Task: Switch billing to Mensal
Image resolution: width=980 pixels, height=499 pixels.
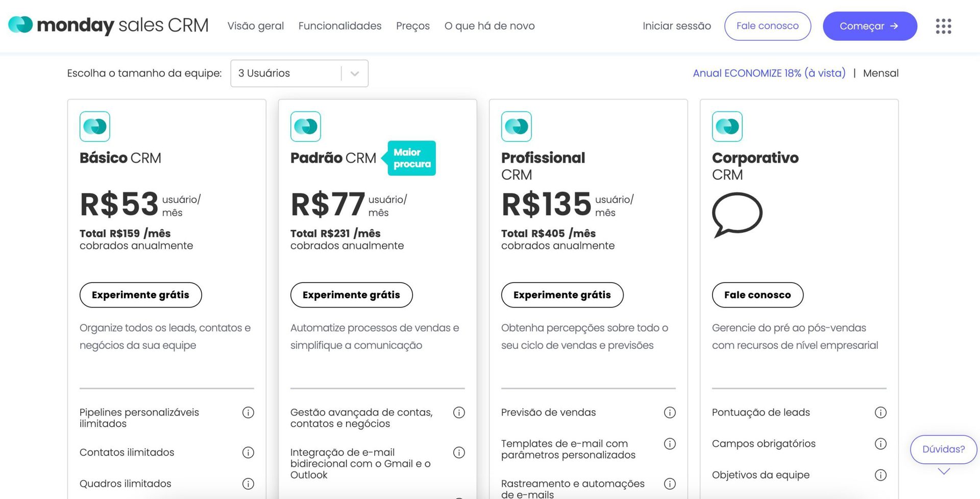Action: 880,73
